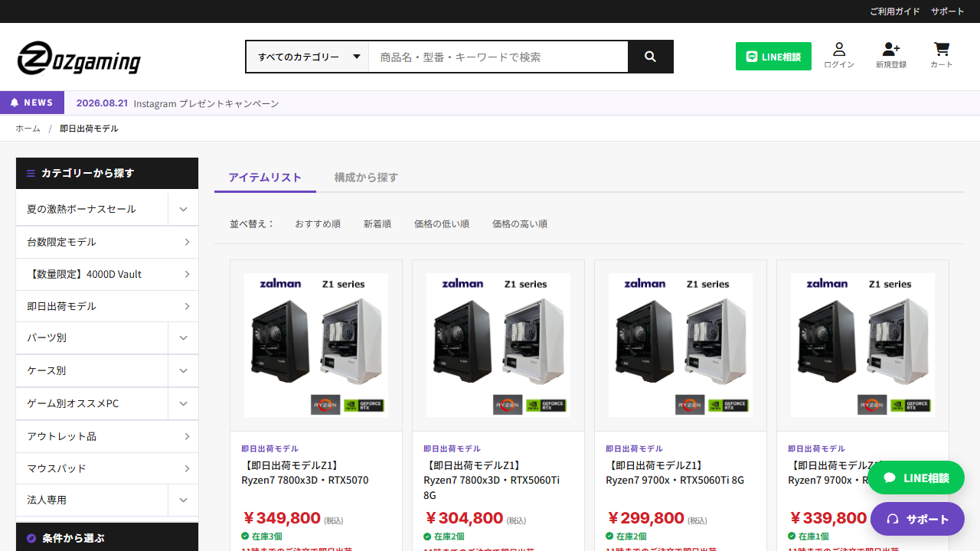The image size is (980, 551).
Task: Click the ￥299,800 price
Action: coord(645,518)
